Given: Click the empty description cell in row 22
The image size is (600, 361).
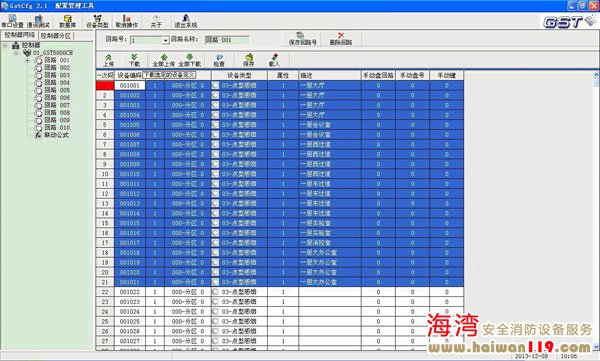Looking at the screenshot, I should pos(330,292).
